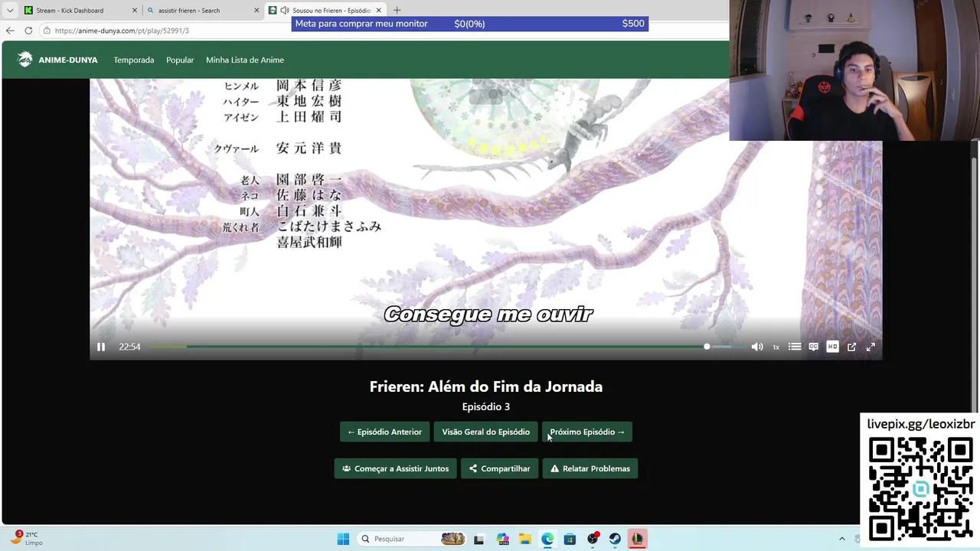980x551 pixels.
Task: Open Microsoft Edge from taskbar
Action: click(547, 539)
